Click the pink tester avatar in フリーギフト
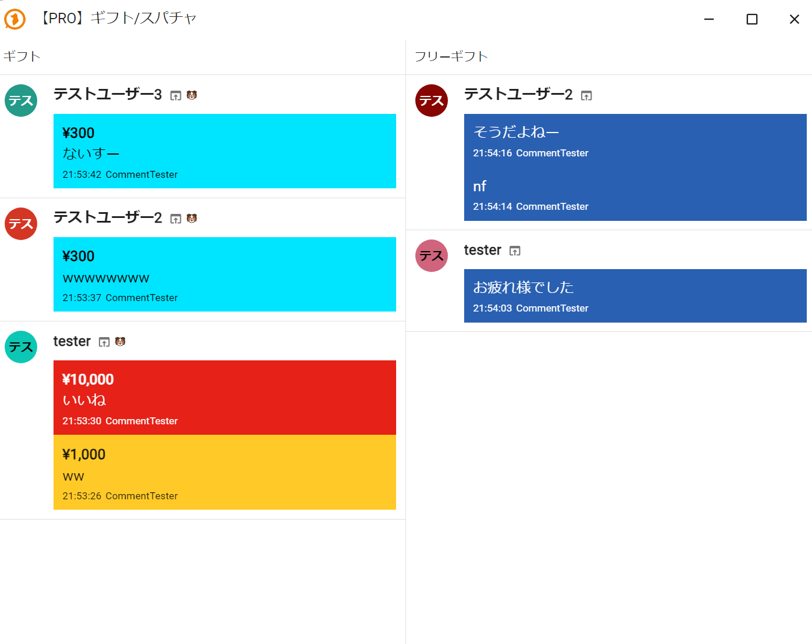 click(x=432, y=256)
